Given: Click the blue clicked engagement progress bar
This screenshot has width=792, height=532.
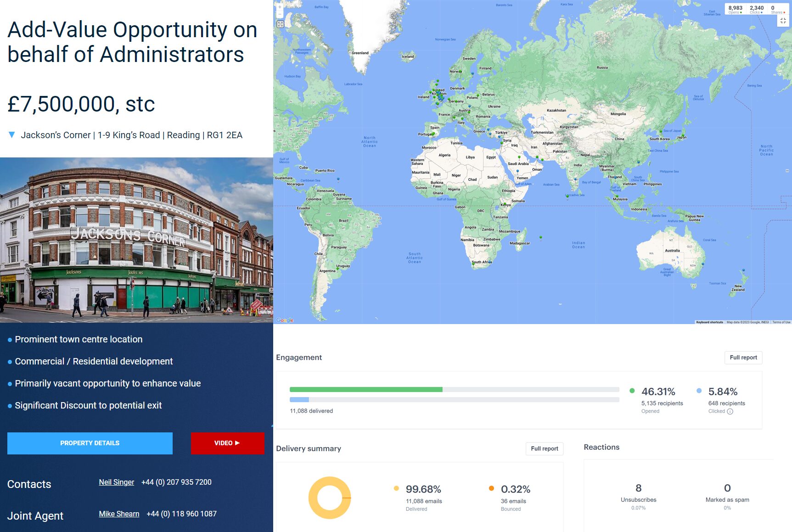Looking at the screenshot, I should [x=299, y=399].
